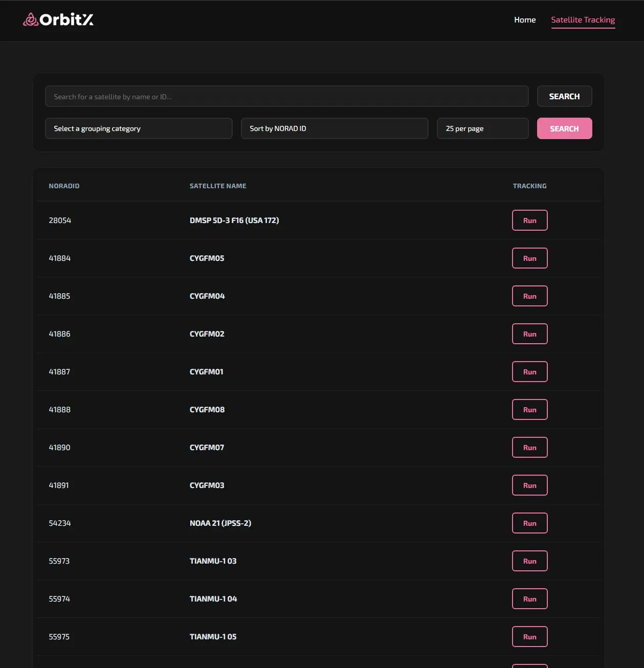Select the CYGFM02 name cell
The width and height of the screenshot is (644, 668).
(207, 334)
